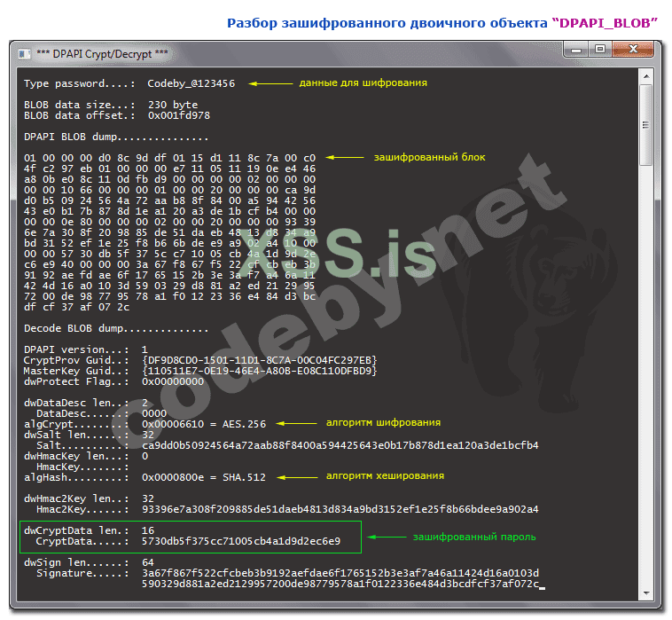Viewport: 672px width, 620px height.
Task: Click the scrollbar up arrow
Action: [x=646, y=76]
